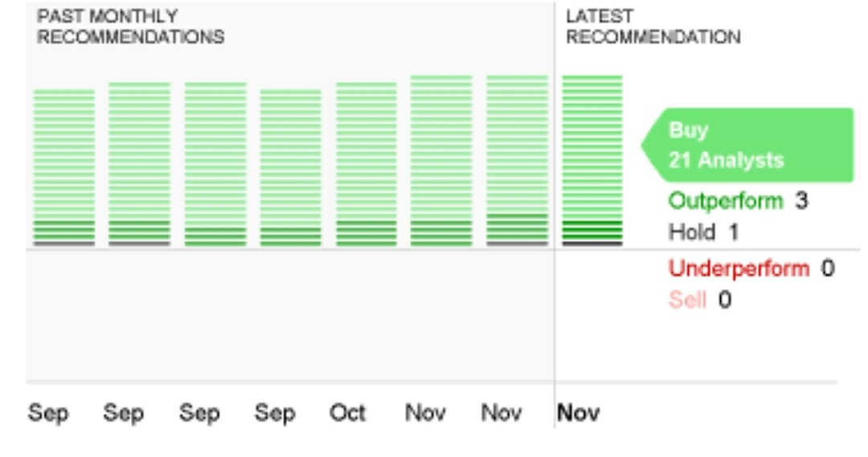Select the first Sep recommendations bar
Viewport: 868px width, 457px height.
click(x=64, y=168)
